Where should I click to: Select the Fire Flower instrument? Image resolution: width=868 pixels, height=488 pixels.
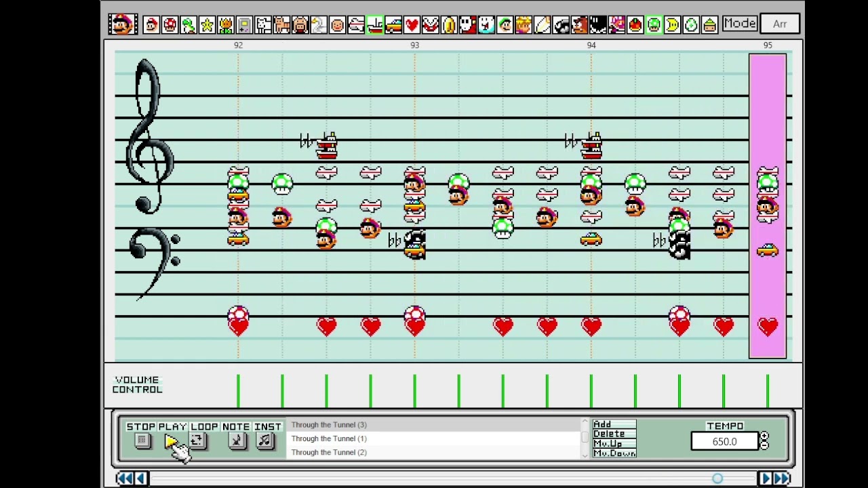coord(226,25)
